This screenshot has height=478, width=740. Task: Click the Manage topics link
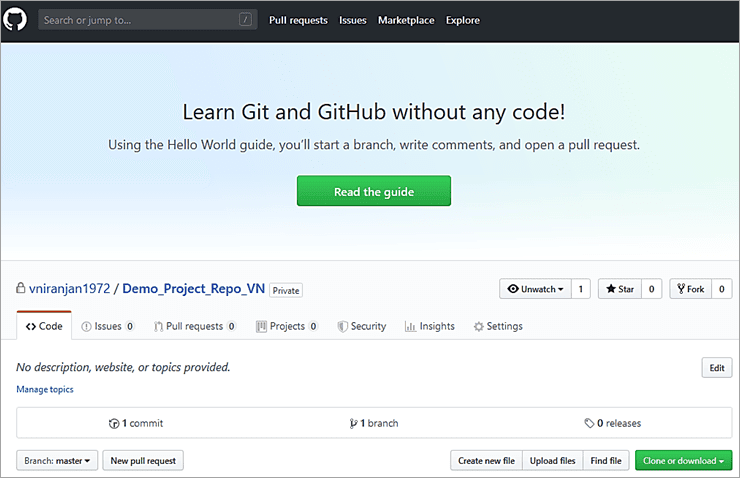45,389
